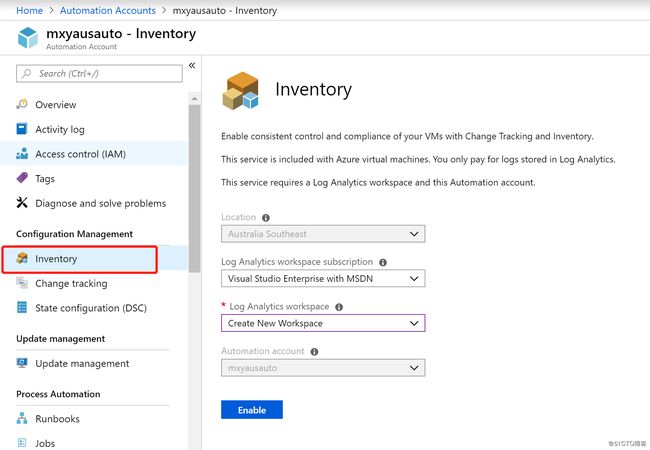Collapse the sidebar with double chevron
650x450 pixels.
click(x=192, y=65)
